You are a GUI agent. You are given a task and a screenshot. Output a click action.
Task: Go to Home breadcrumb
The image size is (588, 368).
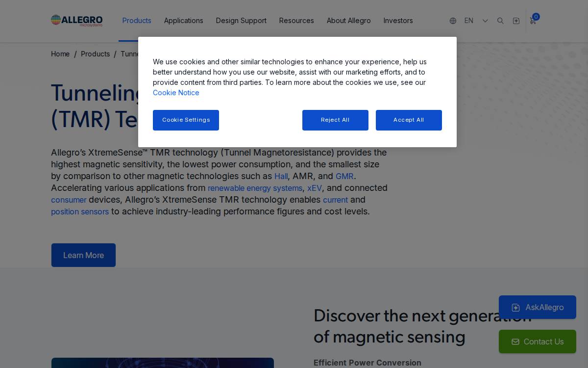60,54
